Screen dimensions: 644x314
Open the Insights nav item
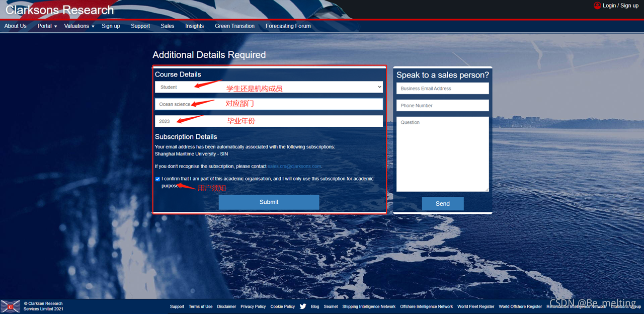194,26
